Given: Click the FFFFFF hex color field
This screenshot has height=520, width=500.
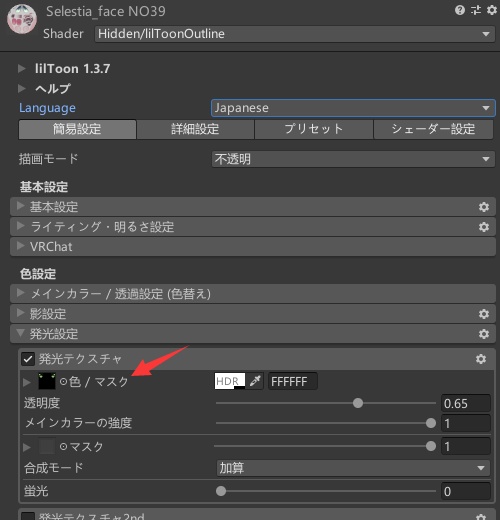Looking at the screenshot, I should [x=293, y=381].
